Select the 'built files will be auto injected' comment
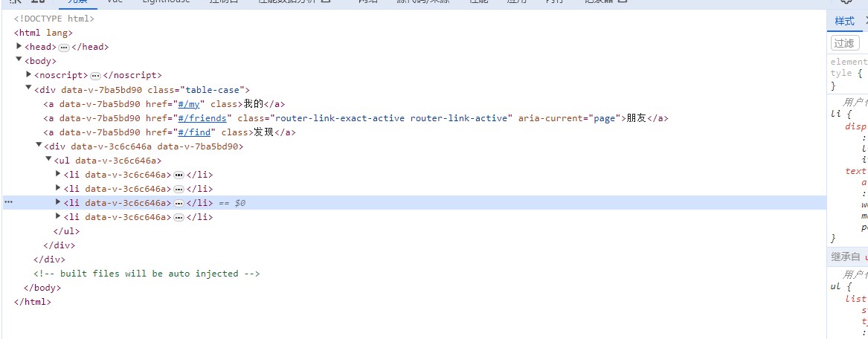868x339 pixels. 147,274
